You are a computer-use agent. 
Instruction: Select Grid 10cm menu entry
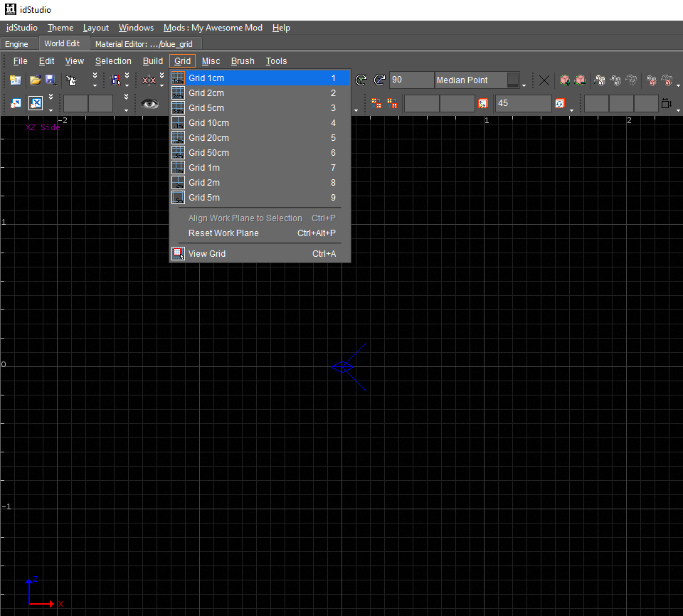point(260,123)
